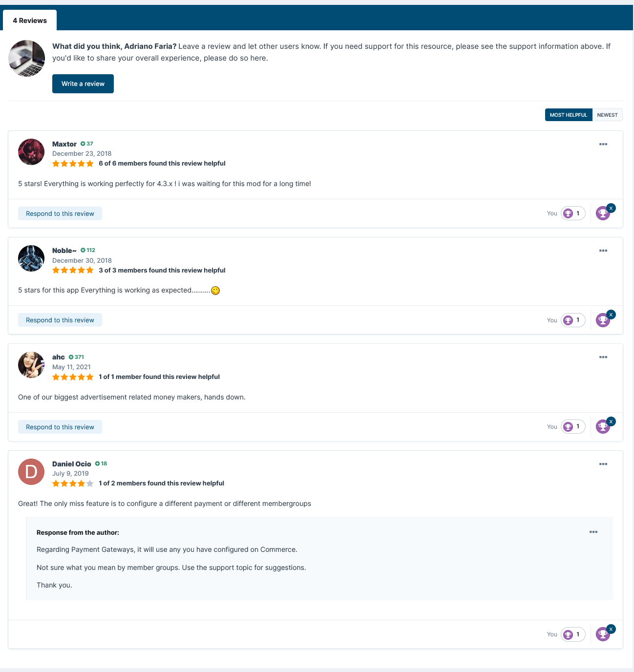The image size is (634, 672).
Task: Respond to Maxtor's review
Action: pyautogui.click(x=60, y=213)
